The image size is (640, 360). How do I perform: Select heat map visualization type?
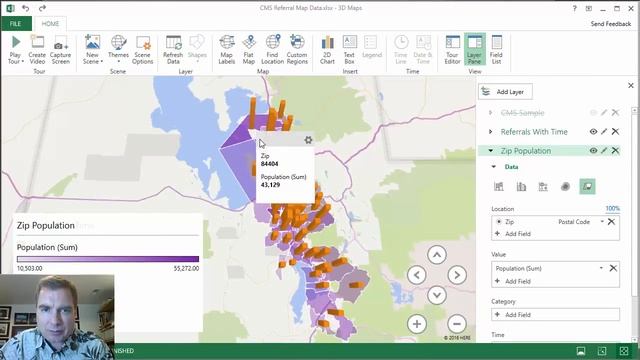565,187
